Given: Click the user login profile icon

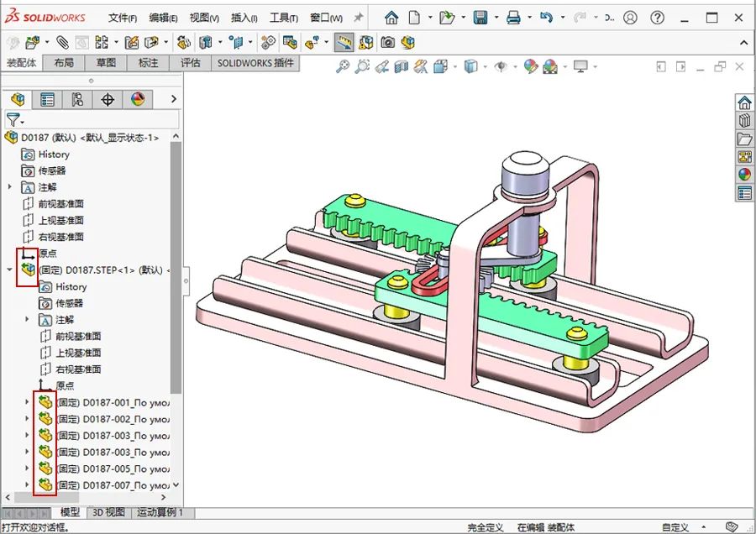Looking at the screenshot, I should coord(630,18).
